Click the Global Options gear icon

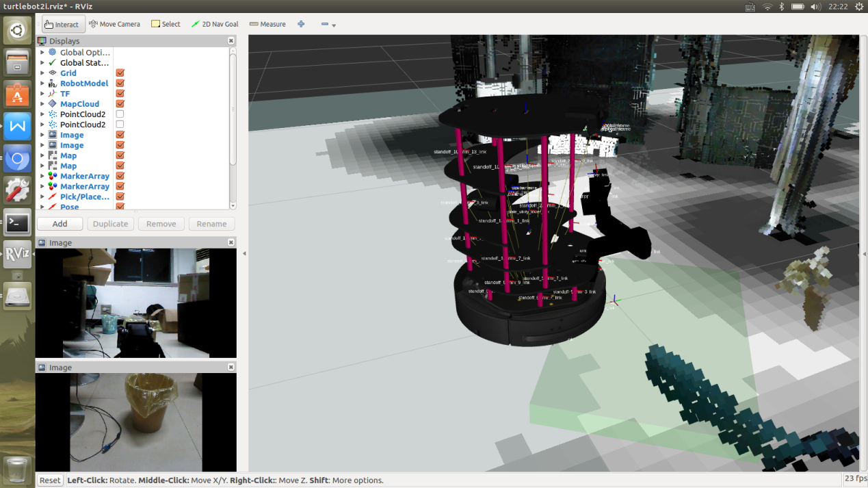[53, 52]
